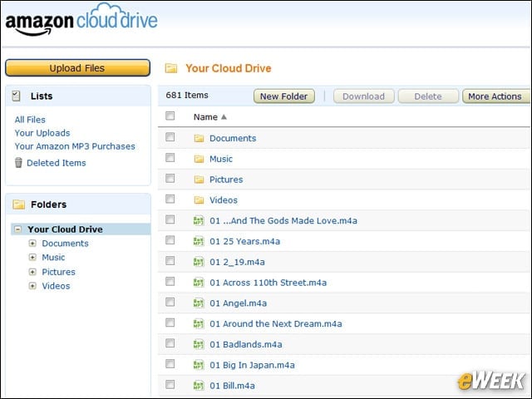
Task: Open the Documents folder link in list
Action: [233, 139]
